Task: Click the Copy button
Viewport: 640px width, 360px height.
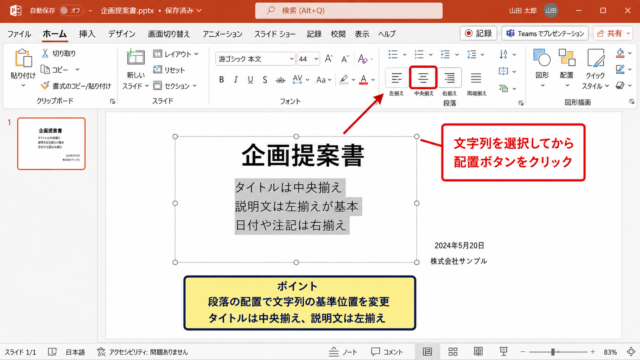Action: 55,70
